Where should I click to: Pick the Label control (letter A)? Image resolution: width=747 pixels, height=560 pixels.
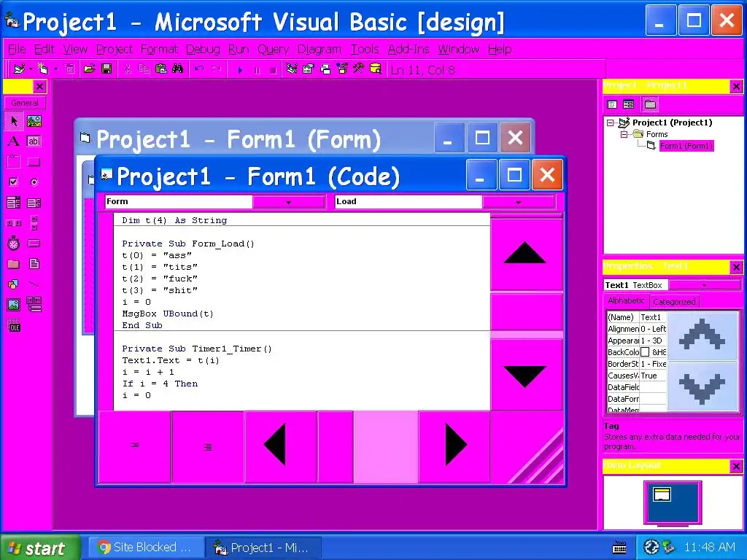(x=14, y=141)
